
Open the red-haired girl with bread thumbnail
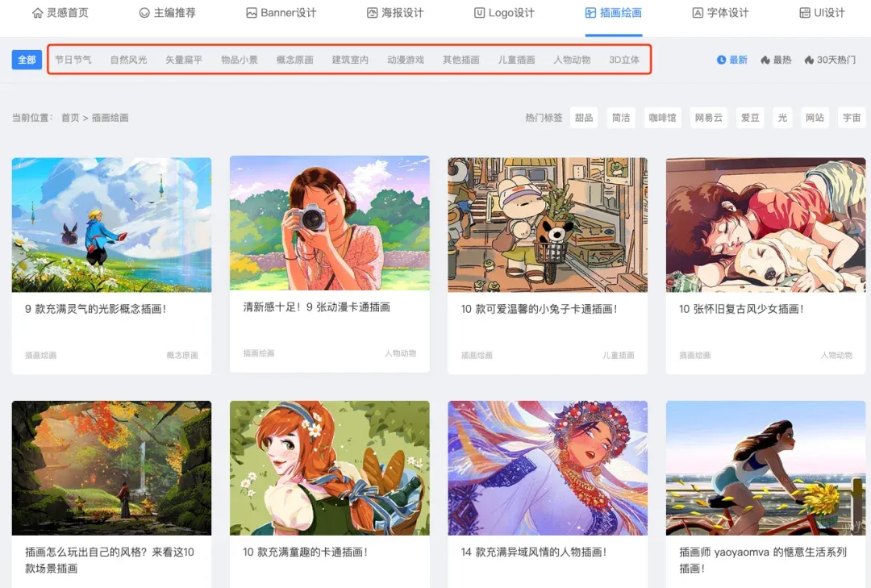[329, 468]
